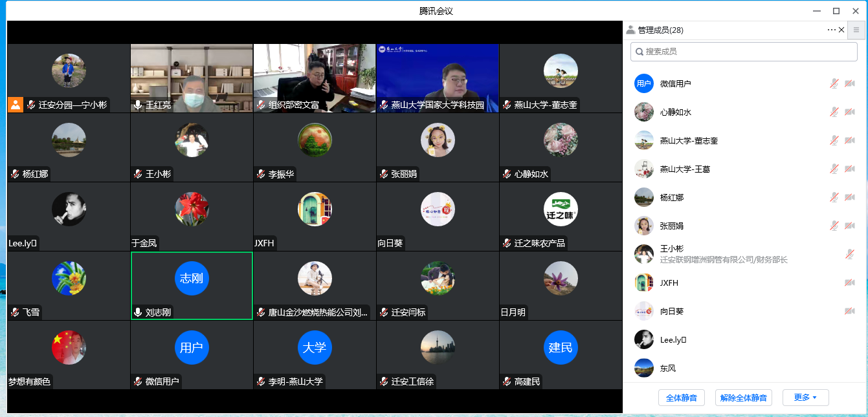Screen dimensions: 868x417
Task: Click muted mic icon on 迁之味农产品 tile
Action: point(507,243)
